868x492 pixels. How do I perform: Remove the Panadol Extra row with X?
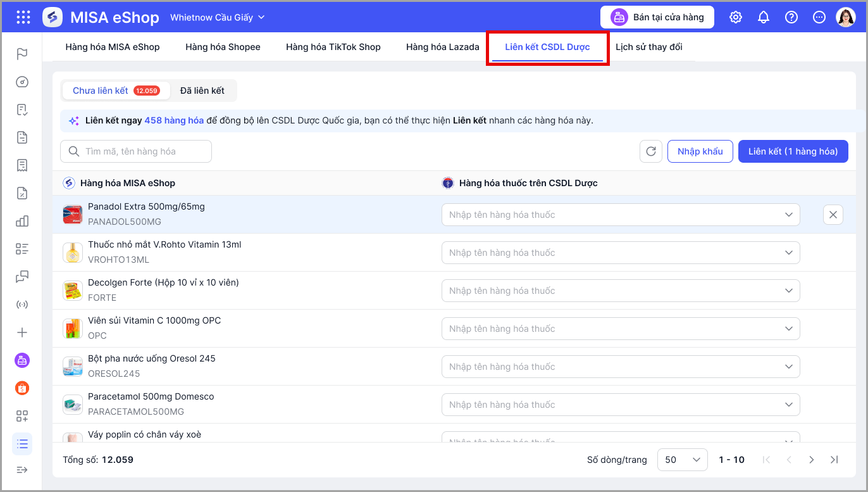click(833, 215)
